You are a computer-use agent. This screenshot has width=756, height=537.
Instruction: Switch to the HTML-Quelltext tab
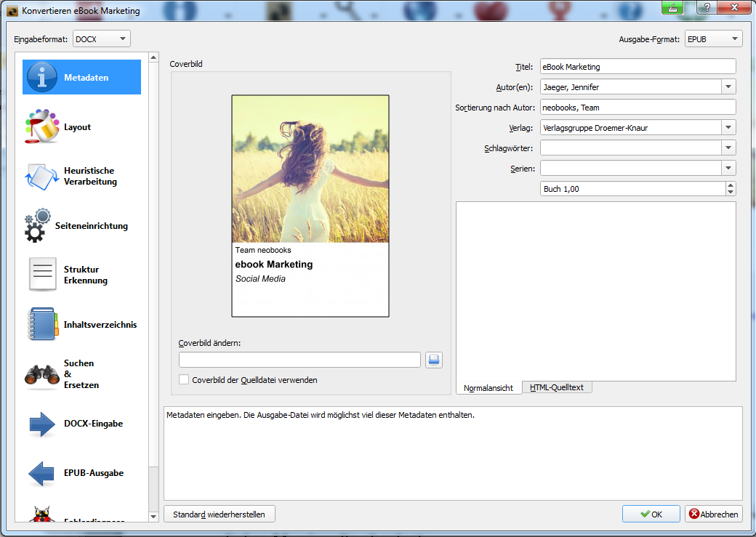click(x=557, y=387)
